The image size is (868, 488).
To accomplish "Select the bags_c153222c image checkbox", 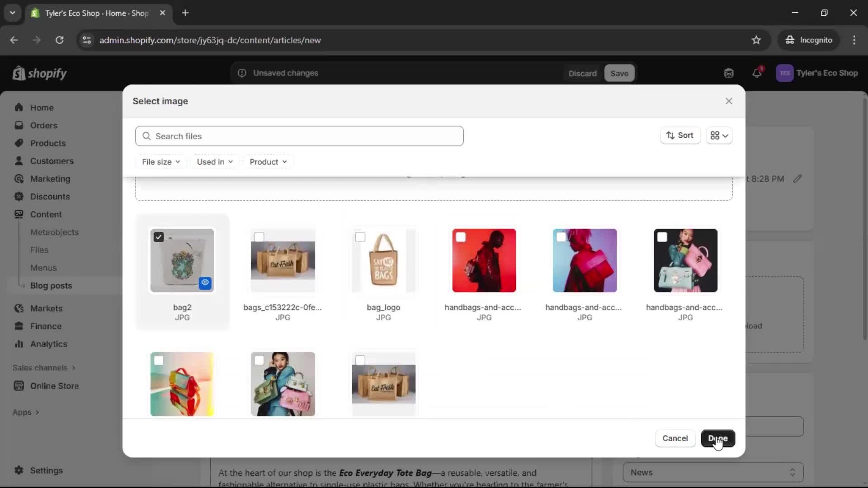I will 259,236.
